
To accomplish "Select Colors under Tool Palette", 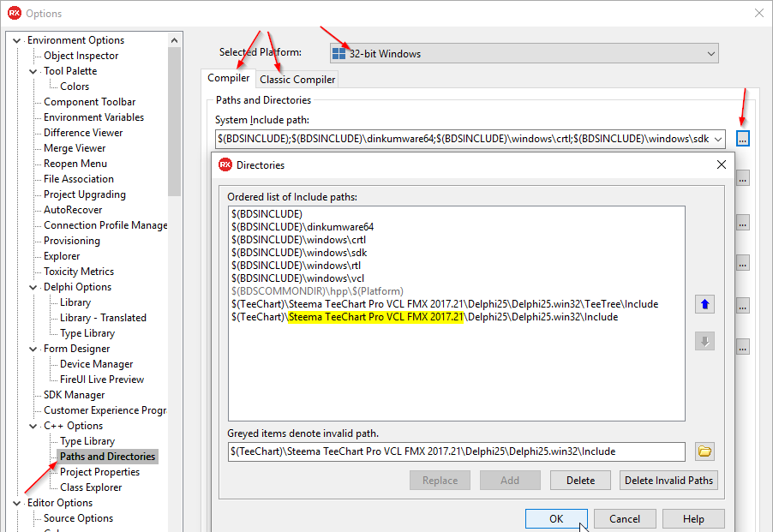I will tap(75, 87).
